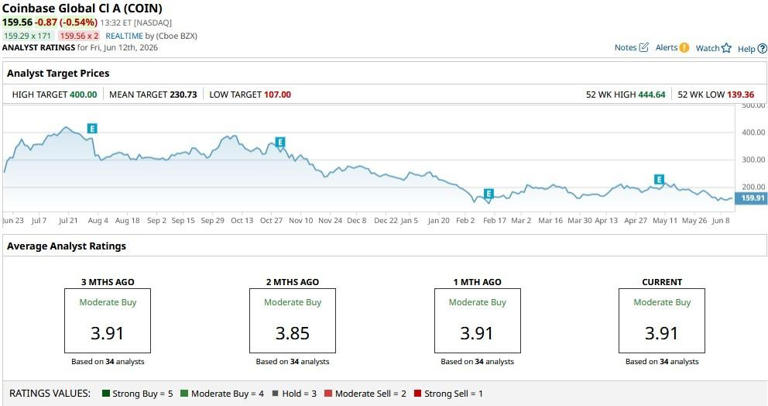Click the earnings E marker near May 11
This screenshot has width=768, height=406.
coord(659,179)
